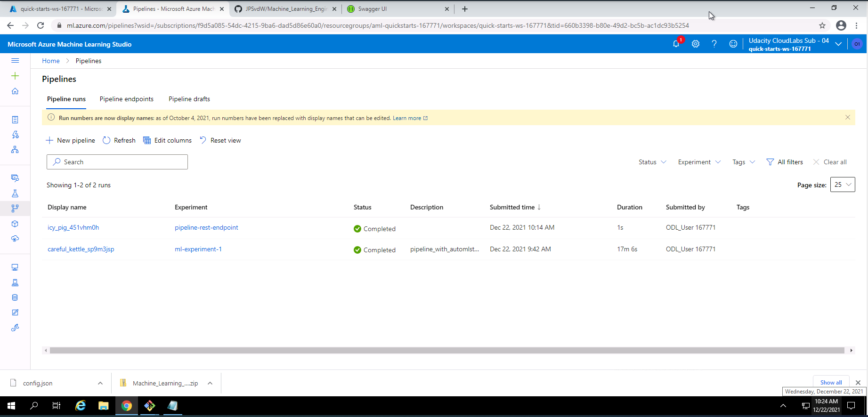Create a New pipeline
The height and width of the screenshot is (417, 868).
[70, 140]
